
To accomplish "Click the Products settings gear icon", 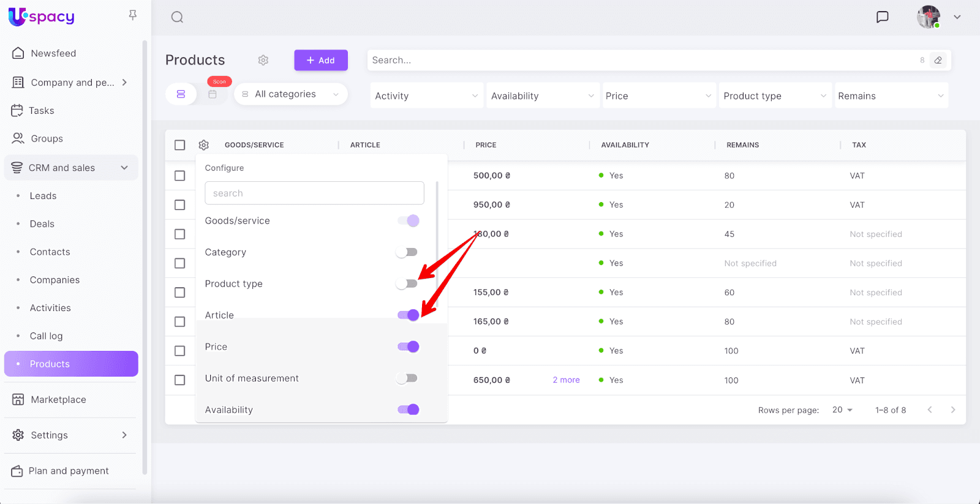I will 263,60.
